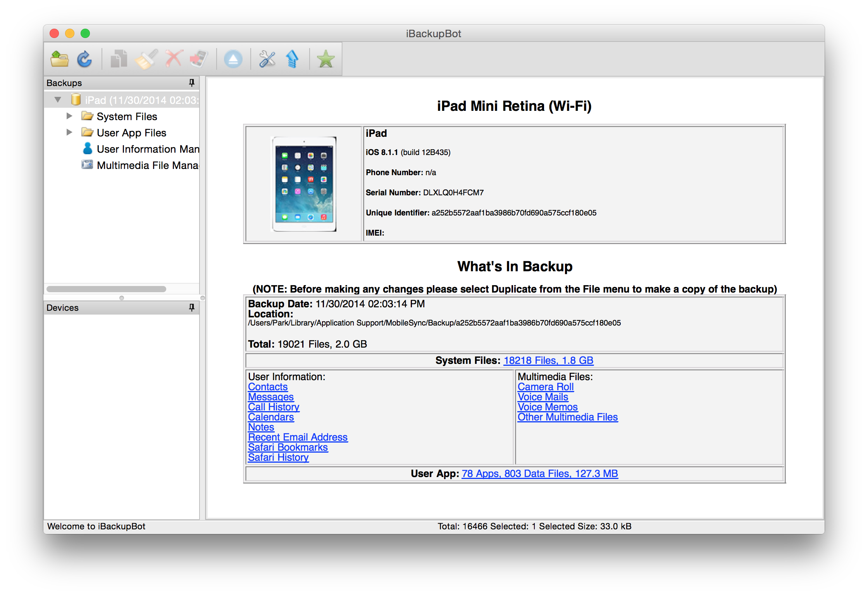
Task: Click the iOS 8.1.1 (build 12B435) text
Action: pos(408,152)
